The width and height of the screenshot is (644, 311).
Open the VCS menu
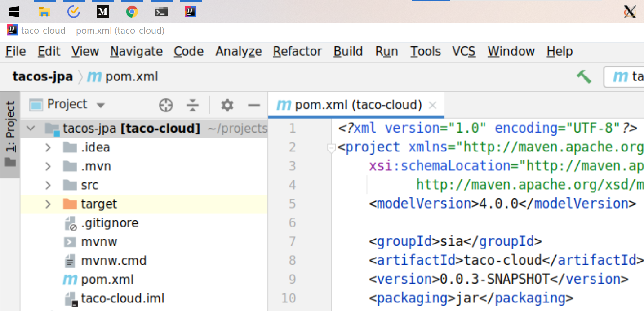[464, 51]
